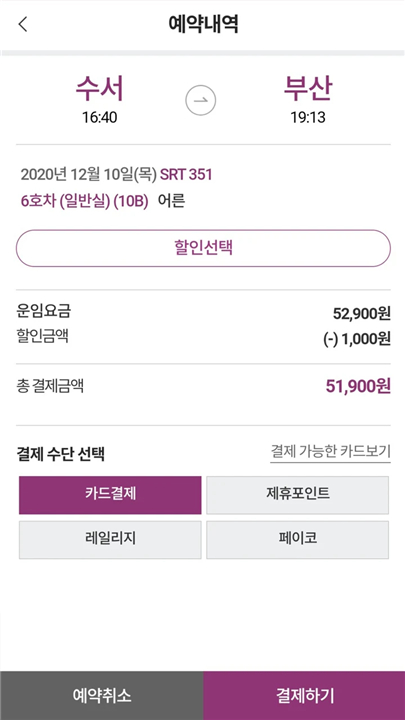Open the 할인선택 discount selector
405x720 pixels.
(x=203, y=248)
